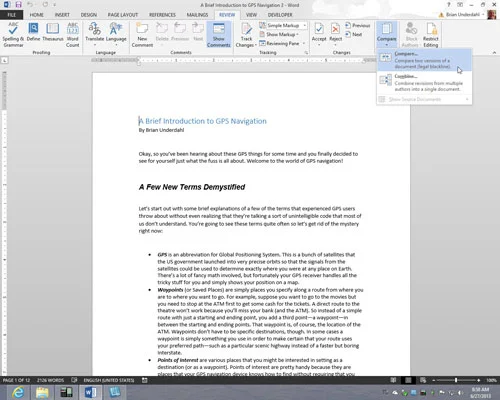
Task: Open Restrict Editing pane
Action: (431, 35)
